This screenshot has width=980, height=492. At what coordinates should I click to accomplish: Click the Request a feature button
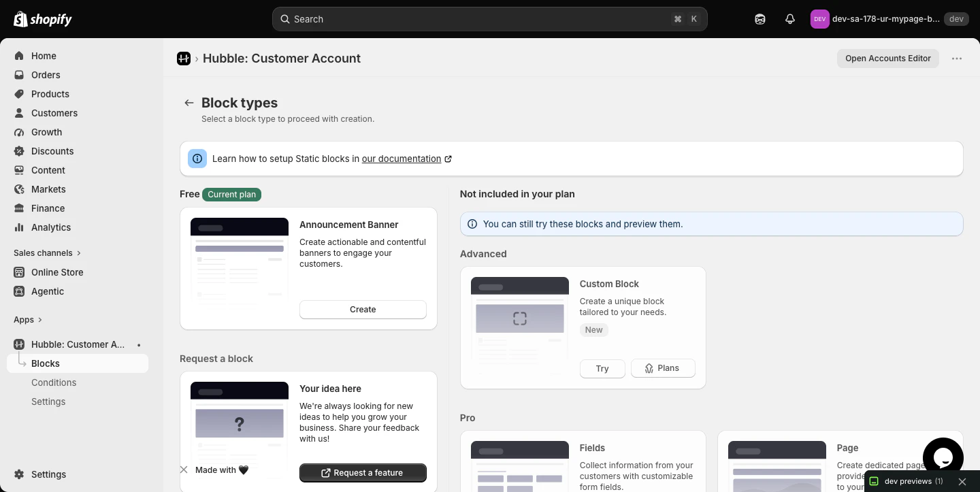click(363, 473)
